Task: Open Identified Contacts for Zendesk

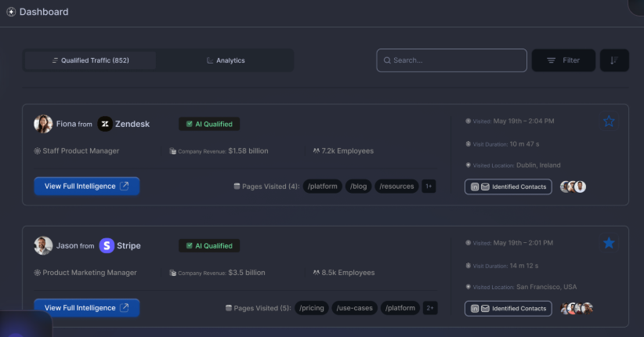Action: pos(508,187)
